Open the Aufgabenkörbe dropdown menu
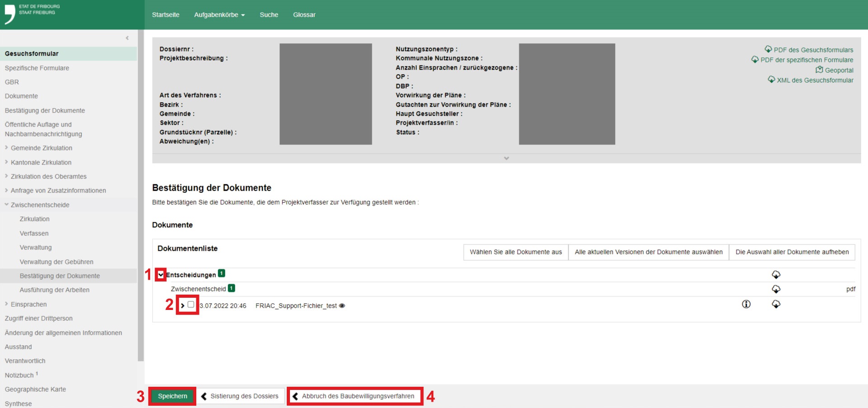The width and height of the screenshot is (868, 408). click(x=219, y=15)
